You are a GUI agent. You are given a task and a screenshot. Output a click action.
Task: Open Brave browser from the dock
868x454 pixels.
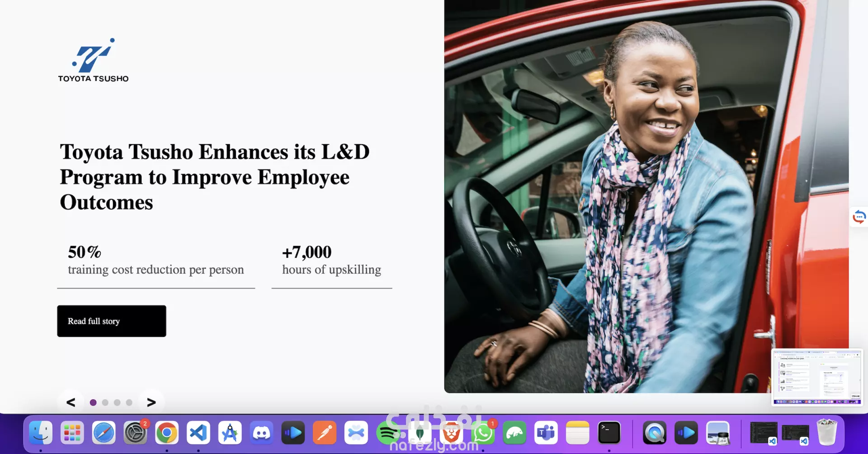tap(451, 433)
